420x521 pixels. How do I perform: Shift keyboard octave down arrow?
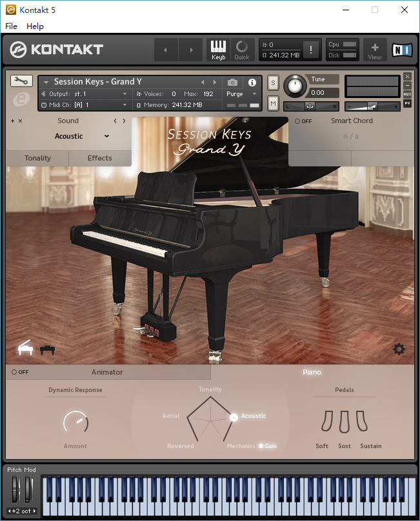[10, 511]
